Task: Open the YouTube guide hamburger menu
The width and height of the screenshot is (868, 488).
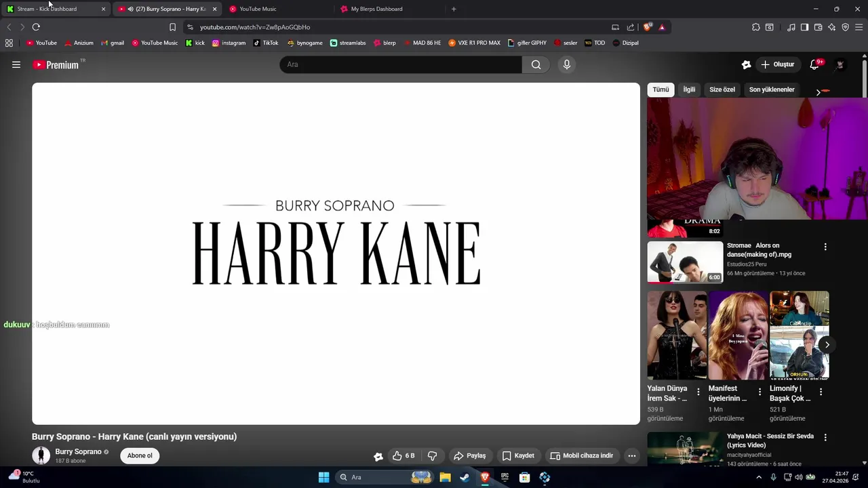Action: [16, 64]
